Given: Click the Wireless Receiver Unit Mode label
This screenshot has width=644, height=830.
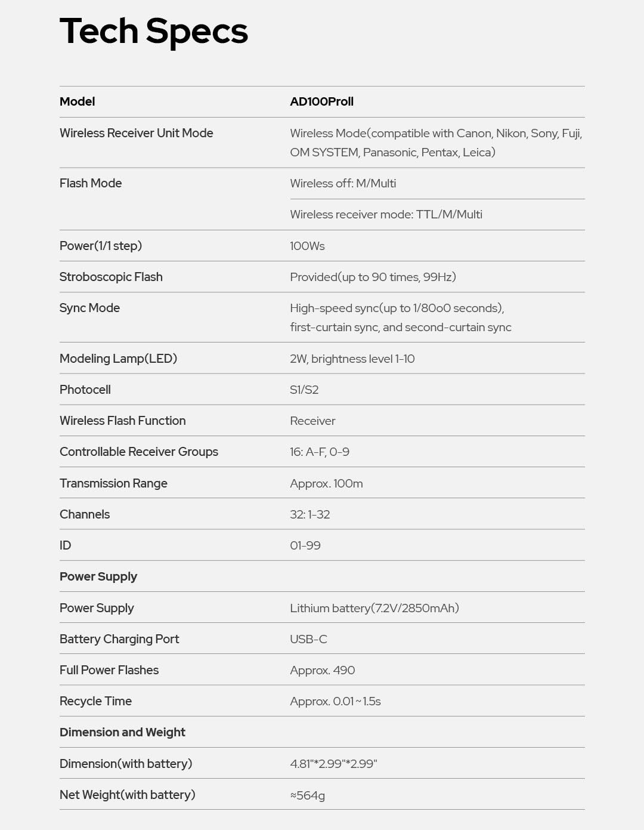Looking at the screenshot, I should (136, 133).
